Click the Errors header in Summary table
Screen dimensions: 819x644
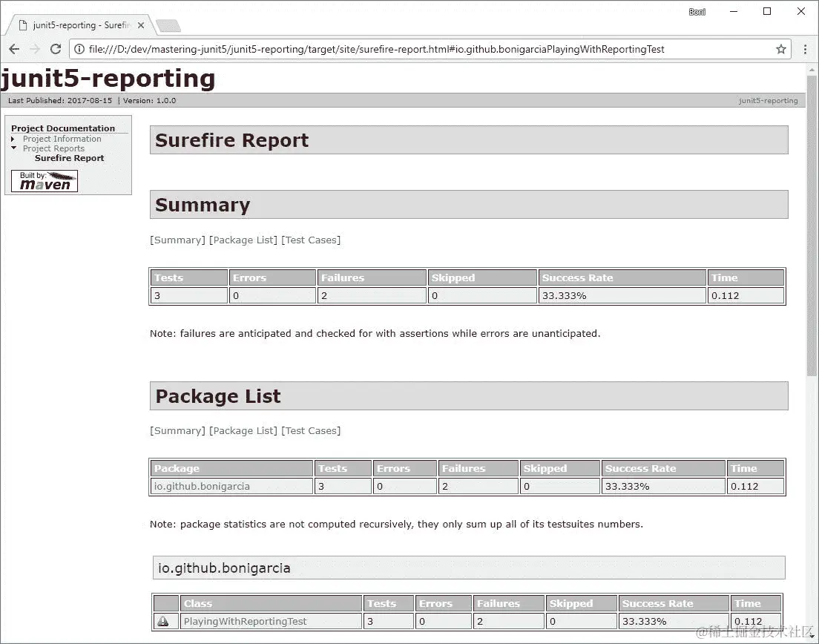(x=273, y=278)
